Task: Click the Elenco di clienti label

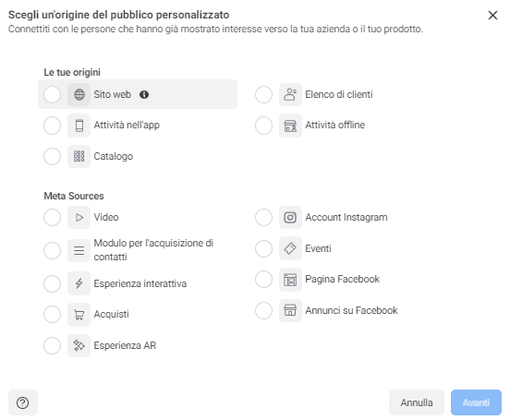Action: click(x=339, y=94)
